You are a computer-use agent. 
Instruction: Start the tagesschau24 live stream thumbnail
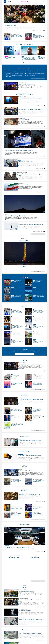(x=18, y=54)
